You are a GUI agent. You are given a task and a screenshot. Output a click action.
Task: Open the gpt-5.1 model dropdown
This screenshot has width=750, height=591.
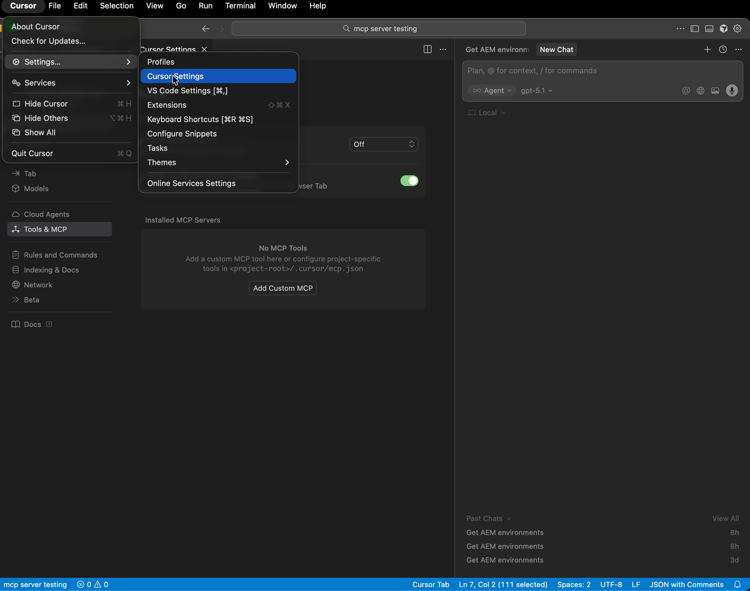point(536,91)
